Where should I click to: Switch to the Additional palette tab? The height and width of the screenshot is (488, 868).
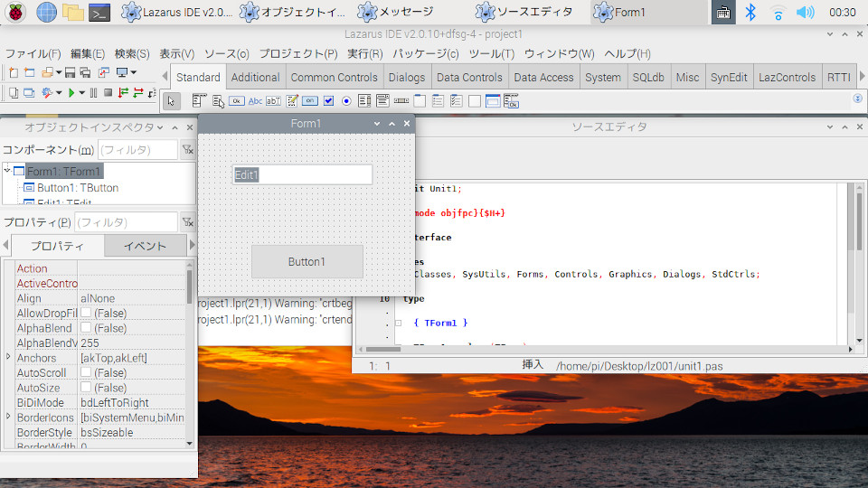pyautogui.click(x=255, y=78)
